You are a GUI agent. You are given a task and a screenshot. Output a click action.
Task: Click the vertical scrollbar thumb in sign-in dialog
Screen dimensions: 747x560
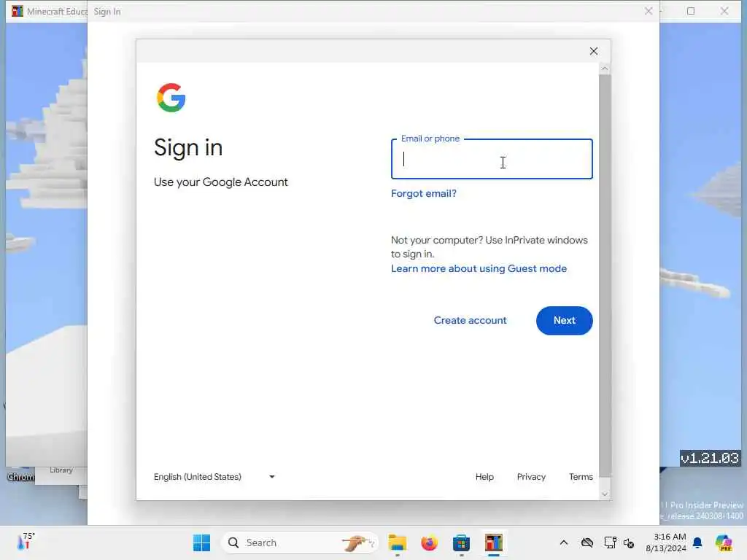605,275
